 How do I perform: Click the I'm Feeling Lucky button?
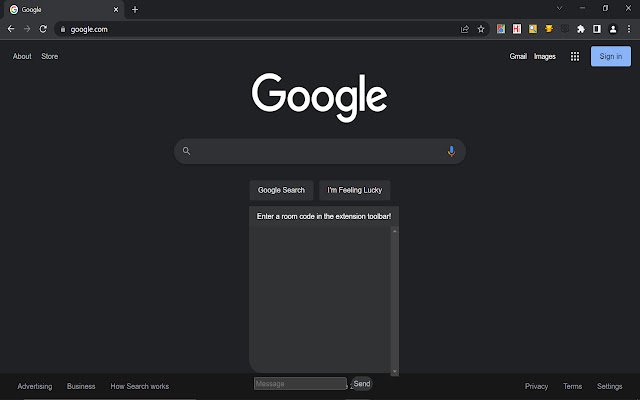pos(355,190)
